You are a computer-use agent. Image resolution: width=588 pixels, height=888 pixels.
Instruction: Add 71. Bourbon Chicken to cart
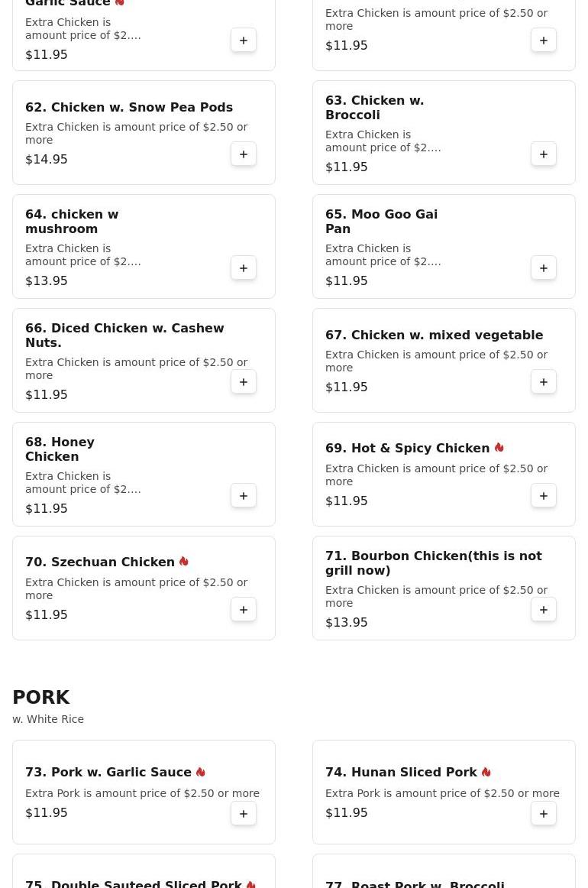point(544,610)
